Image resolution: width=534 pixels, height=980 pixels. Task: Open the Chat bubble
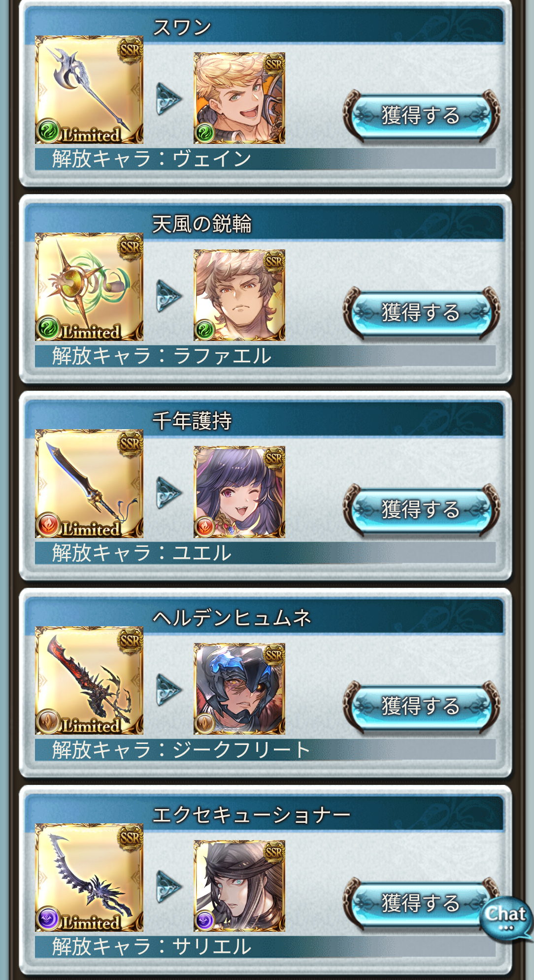[x=505, y=917]
